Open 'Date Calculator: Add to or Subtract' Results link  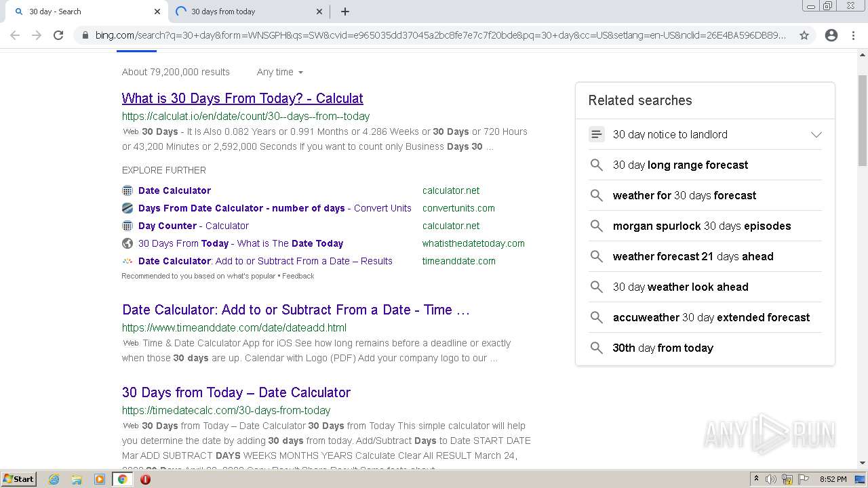265,261
